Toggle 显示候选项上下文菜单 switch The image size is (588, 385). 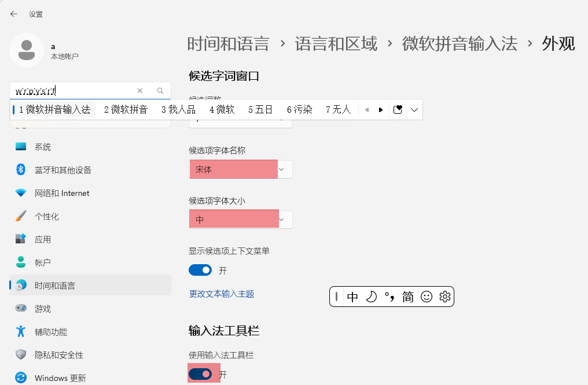coord(200,270)
